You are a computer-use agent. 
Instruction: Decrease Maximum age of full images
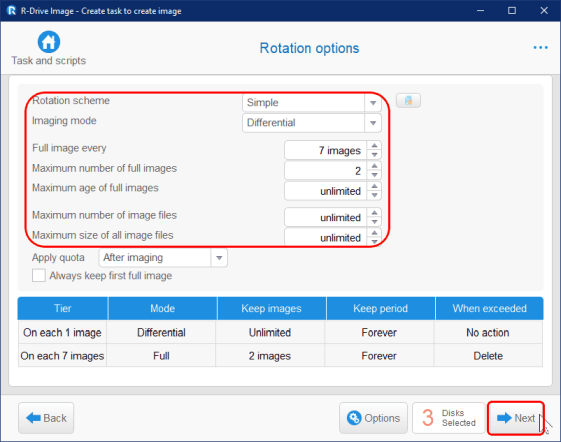pos(374,195)
